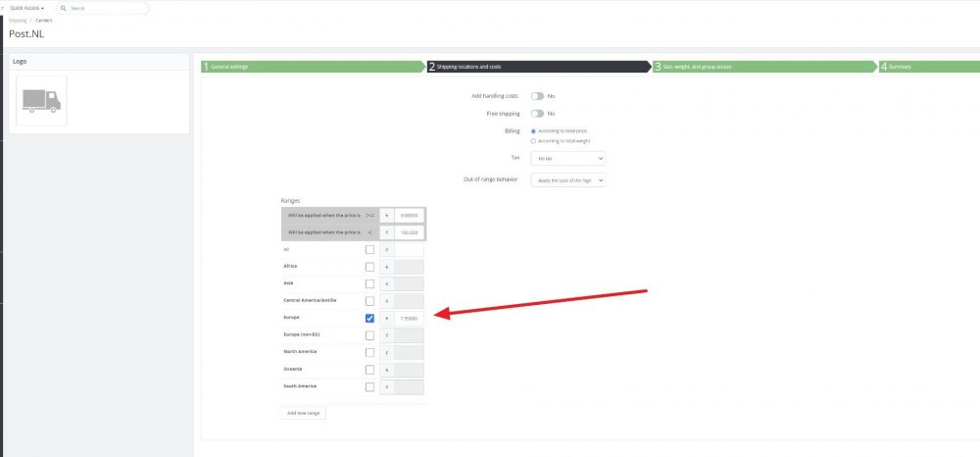Edit the range lower bound price field

click(x=409, y=215)
